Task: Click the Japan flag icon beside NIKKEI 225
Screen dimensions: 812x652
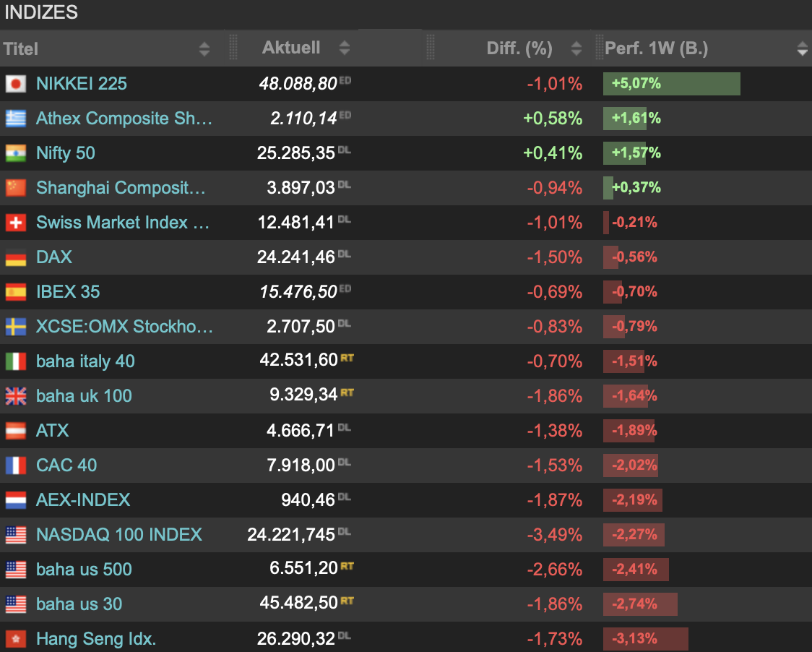Action: pos(15,84)
